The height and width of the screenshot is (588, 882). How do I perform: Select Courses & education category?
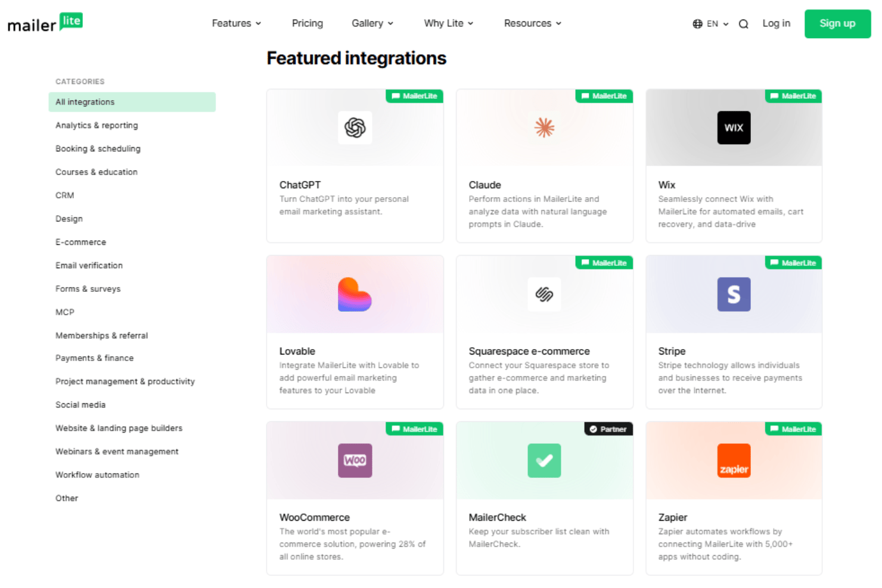point(97,172)
